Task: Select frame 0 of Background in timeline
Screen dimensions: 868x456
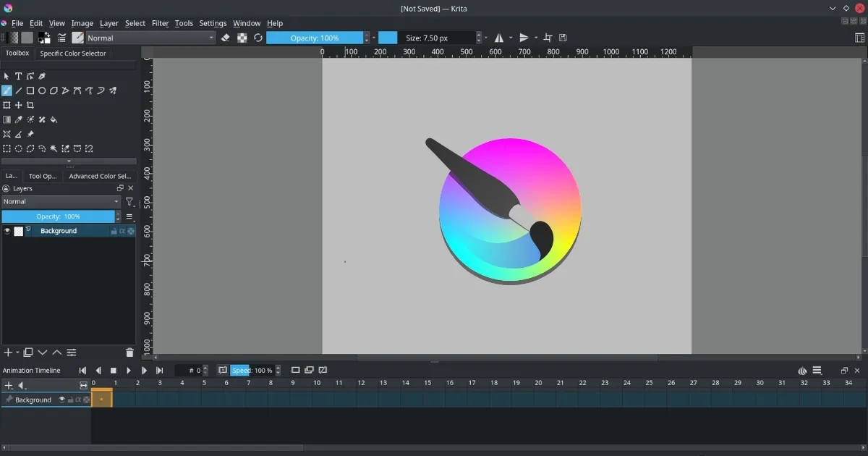Action: click(102, 399)
